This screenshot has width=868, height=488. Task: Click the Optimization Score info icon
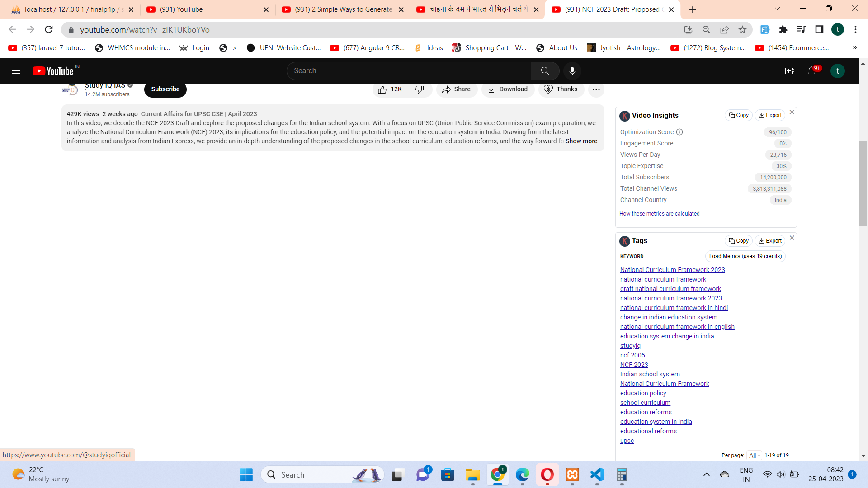click(679, 132)
